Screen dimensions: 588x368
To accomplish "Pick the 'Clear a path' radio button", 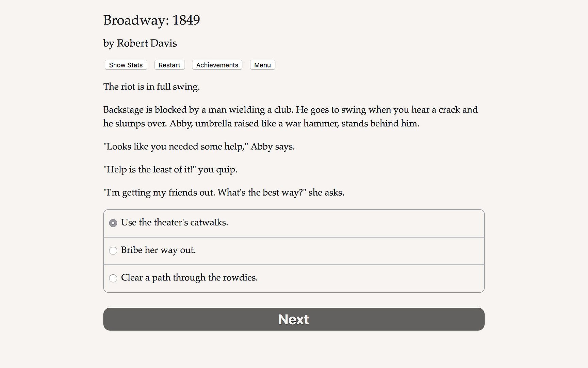I will pos(113,278).
